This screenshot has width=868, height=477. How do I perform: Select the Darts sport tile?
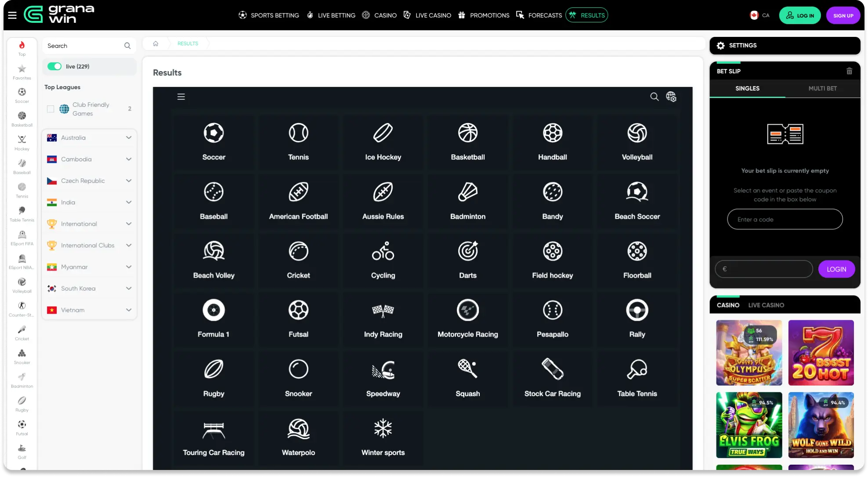tap(467, 259)
